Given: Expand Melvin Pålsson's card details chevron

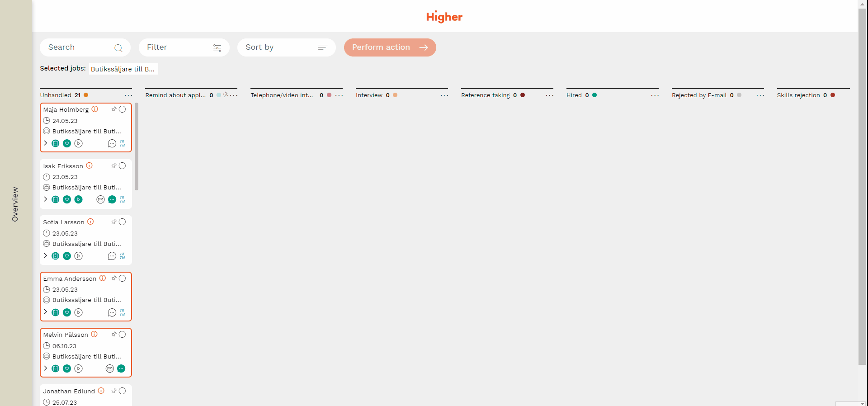Looking at the screenshot, I should click(x=45, y=368).
